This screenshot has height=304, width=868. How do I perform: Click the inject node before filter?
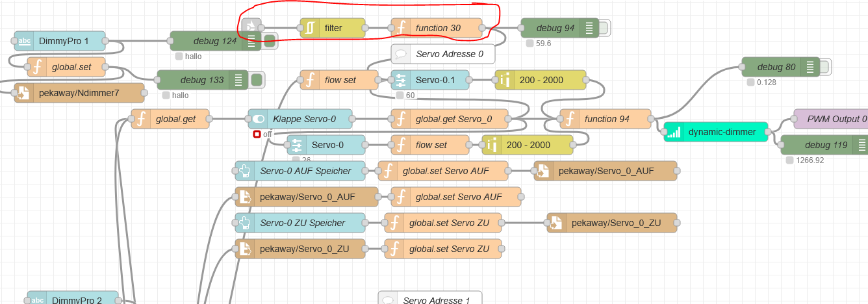[x=251, y=27]
